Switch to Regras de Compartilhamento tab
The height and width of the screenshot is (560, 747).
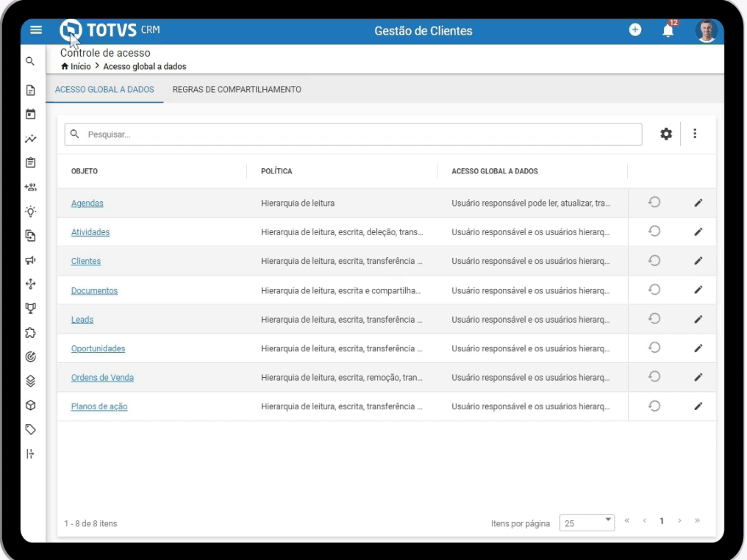[237, 90]
